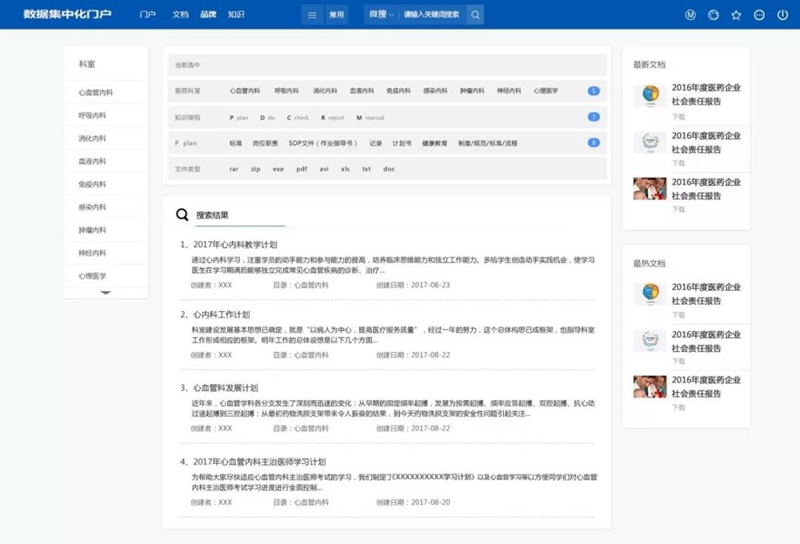Open the hamburger menu icon in header
This screenshot has width=800, height=544.
[312, 15]
